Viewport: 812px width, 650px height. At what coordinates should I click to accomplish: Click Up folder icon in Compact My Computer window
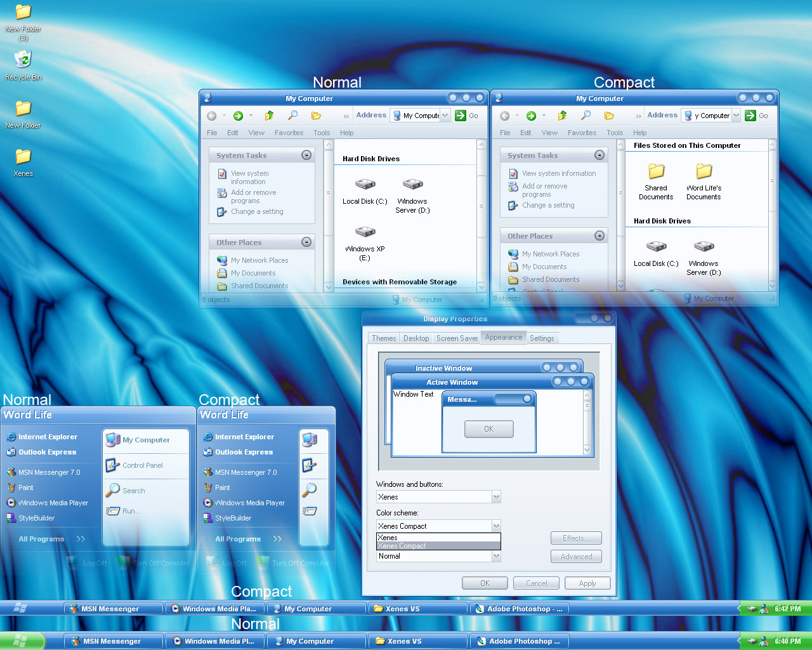pyautogui.click(x=562, y=116)
